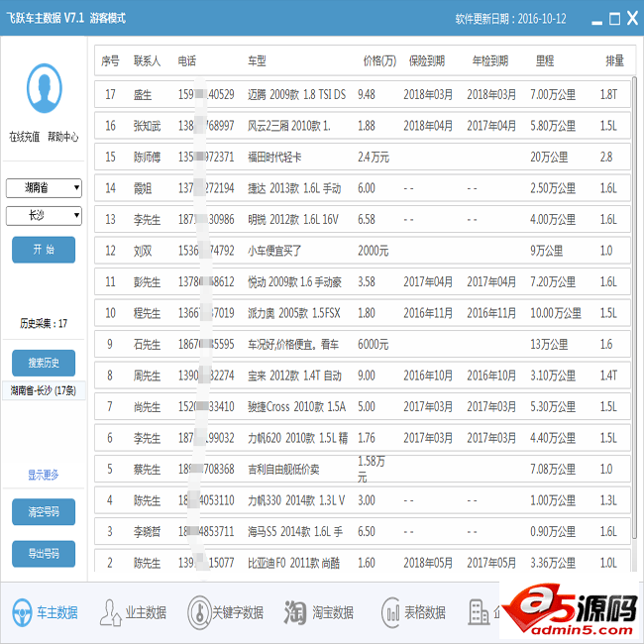This screenshot has height=644, width=644.
Task: Click car model 派力奥 2005款 1.5FSX
Action: pos(293,313)
